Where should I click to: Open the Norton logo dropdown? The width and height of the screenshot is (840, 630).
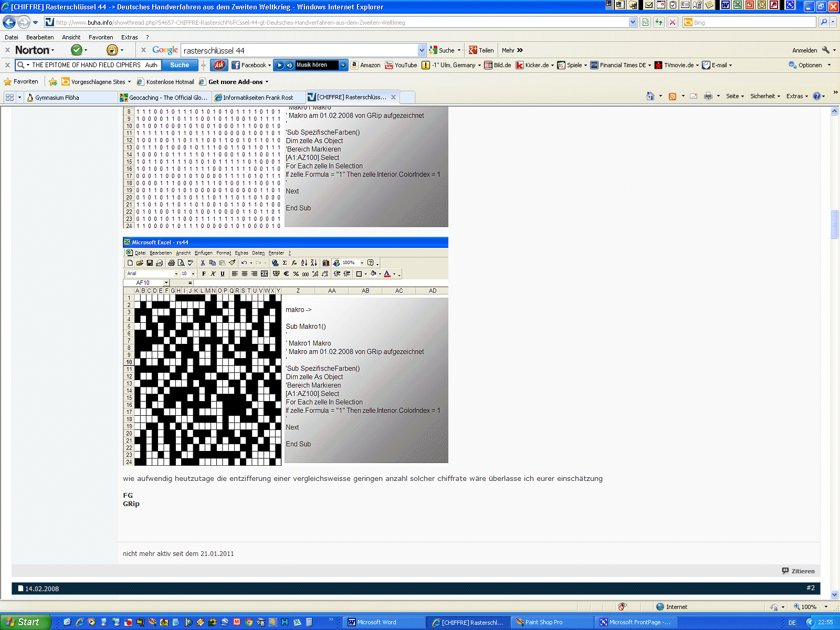click(x=35, y=50)
